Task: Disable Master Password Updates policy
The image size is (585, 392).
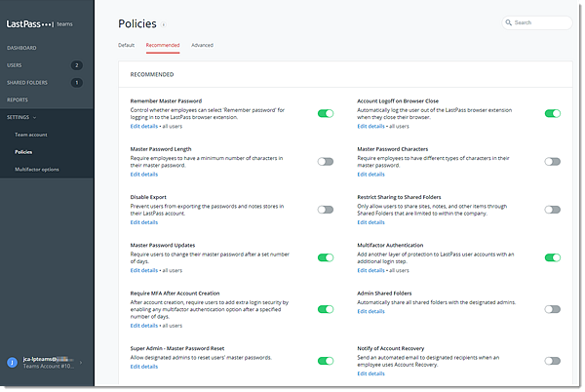Action: (326, 257)
